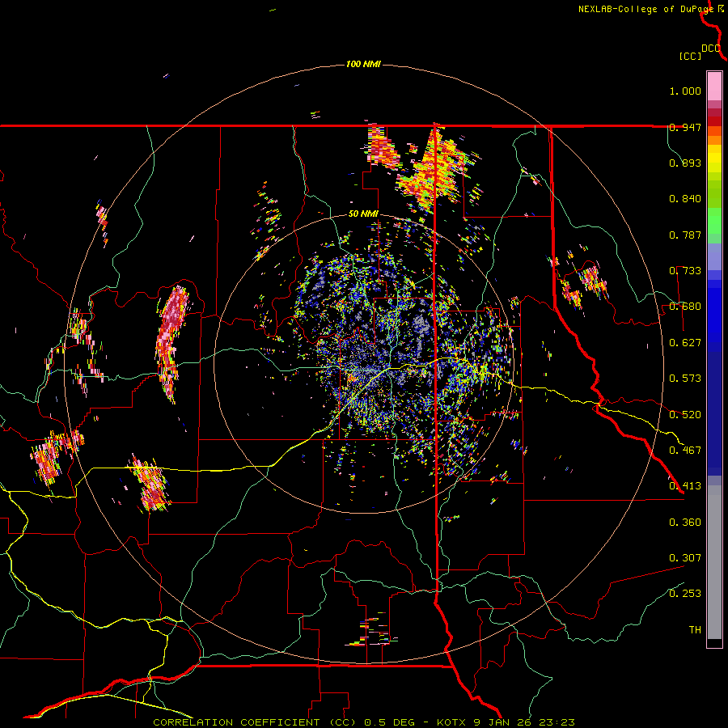728x728 pixels.
Task: Click the 0.627 scale label
Action: click(x=685, y=343)
